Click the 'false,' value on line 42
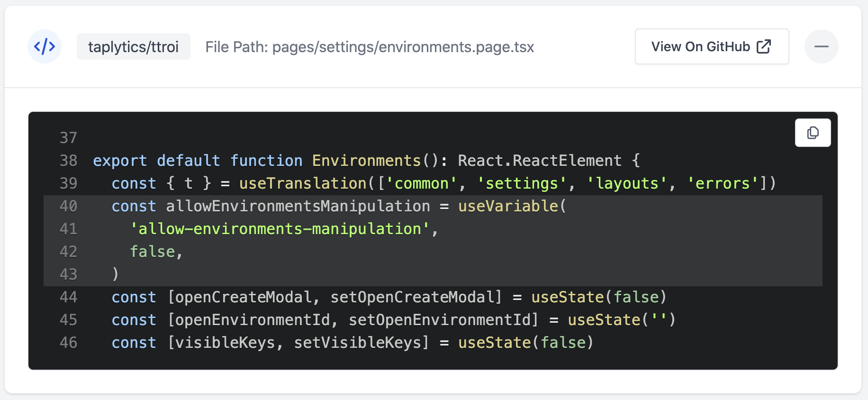This screenshot has height=400, width=868. (x=156, y=252)
